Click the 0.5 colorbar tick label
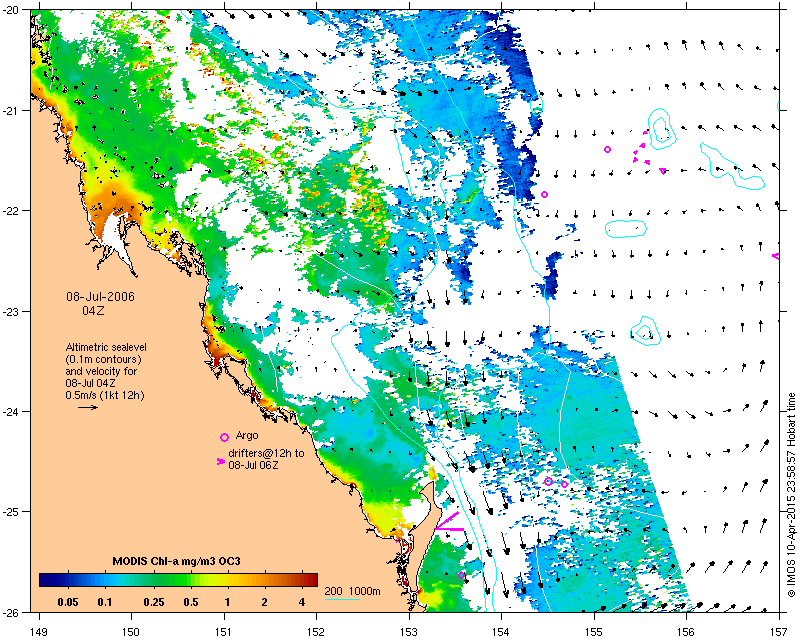The width and height of the screenshot is (800, 640). (x=191, y=602)
